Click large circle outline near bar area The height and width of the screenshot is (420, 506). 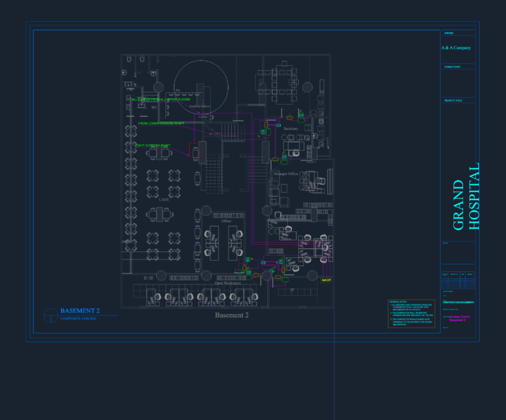[201, 87]
